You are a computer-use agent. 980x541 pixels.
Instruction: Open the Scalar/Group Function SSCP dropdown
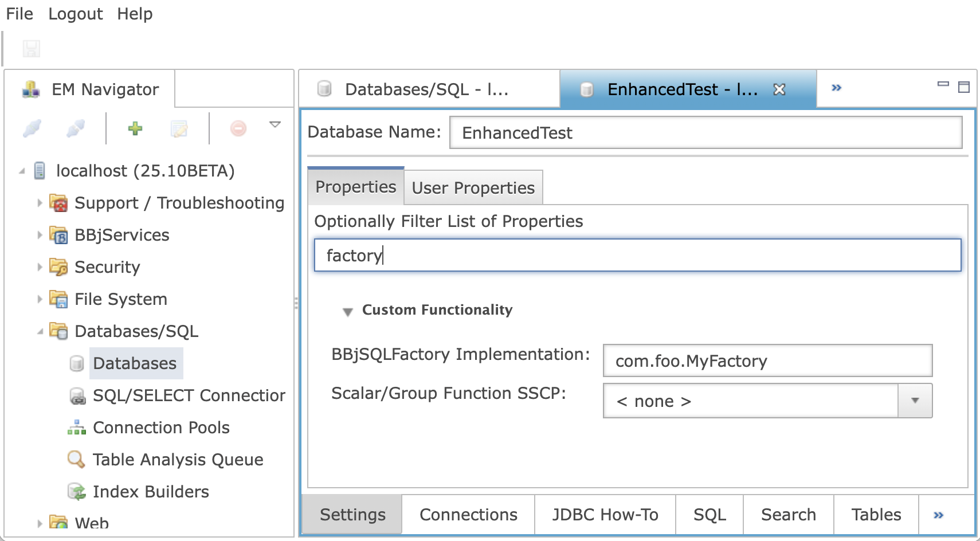click(915, 401)
